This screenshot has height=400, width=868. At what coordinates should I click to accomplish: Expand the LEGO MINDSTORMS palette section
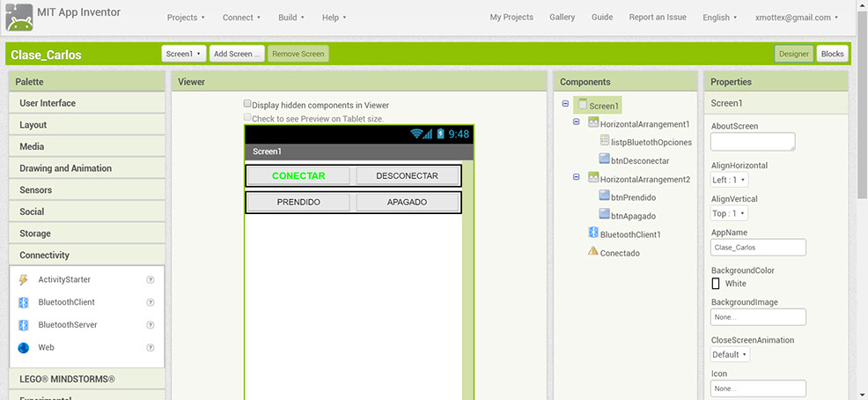point(87,380)
